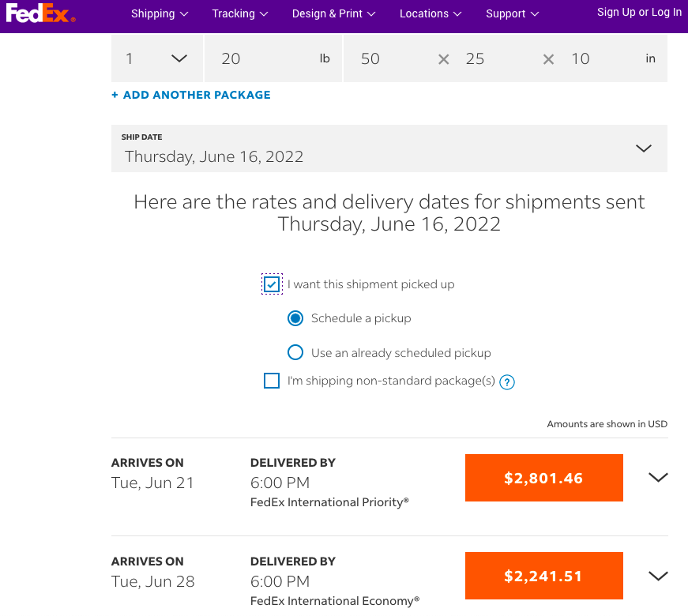Expand FedEx International Priority rate details
Screen dimensions: 688x616
658,477
